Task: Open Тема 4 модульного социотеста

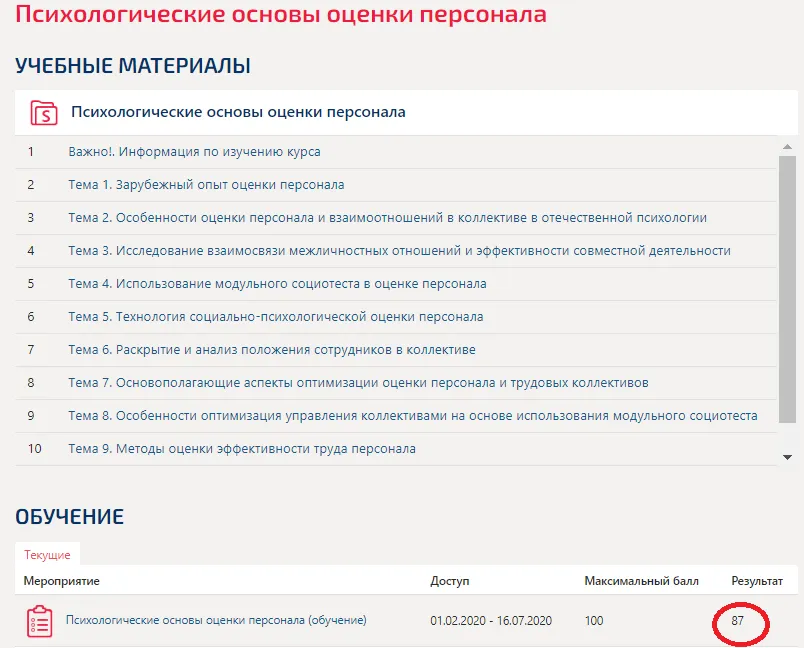Action: click(x=277, y=284)
